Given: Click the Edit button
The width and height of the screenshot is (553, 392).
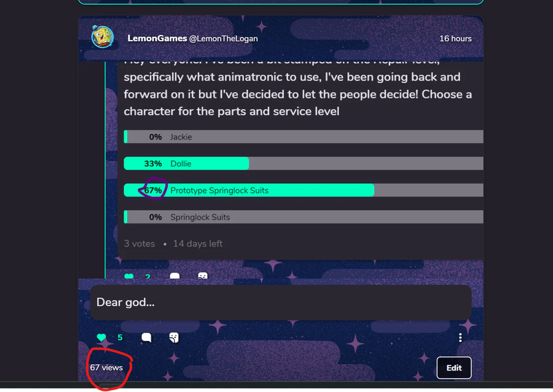Looking at the screenshot, I should [454, 367].
